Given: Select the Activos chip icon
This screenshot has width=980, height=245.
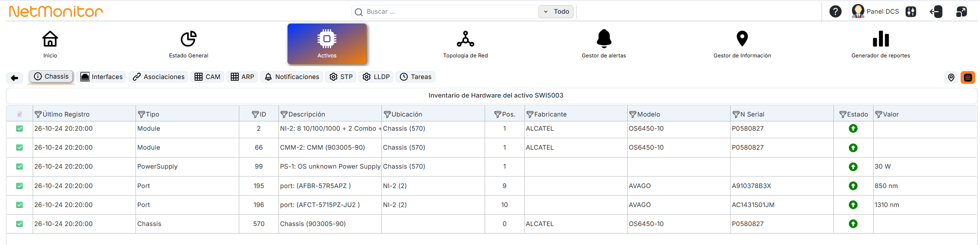Looking at the screenshot, I should pyautogui.click(x=327, y=39).
